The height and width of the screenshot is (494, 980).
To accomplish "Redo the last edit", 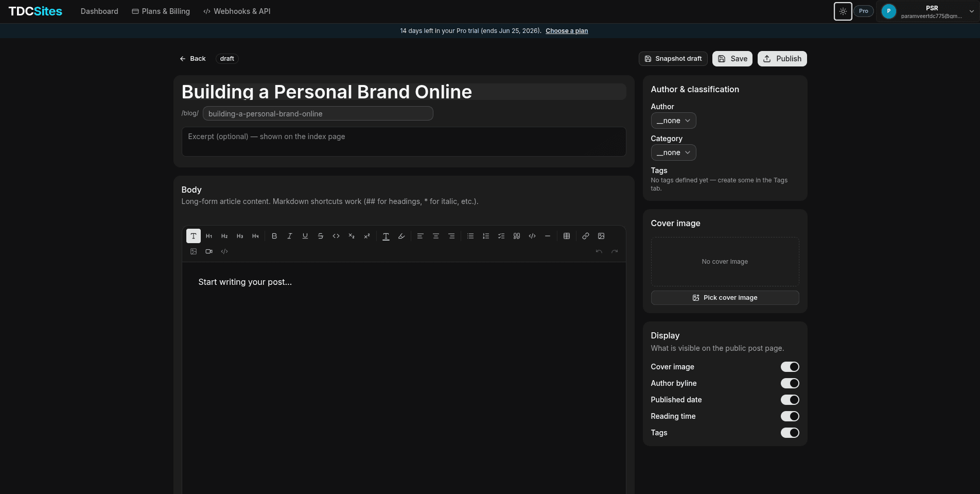I will (x=615, y=251).
